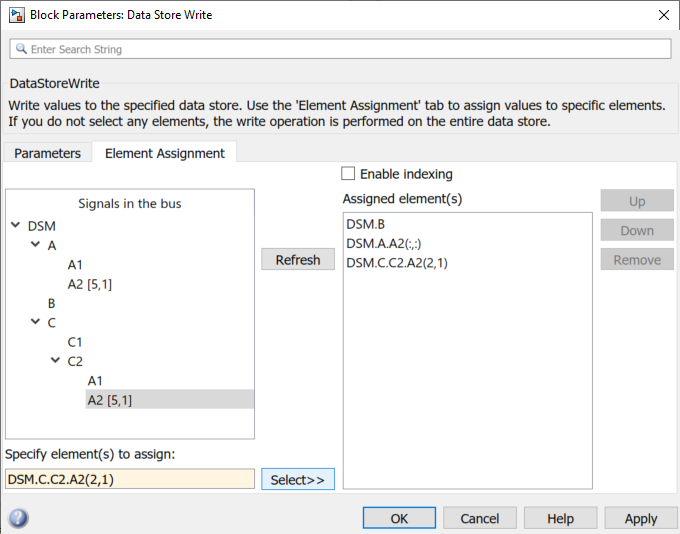Collapse the C bus node
Image resolution: width=680 pixels, height=534 pixels.
[x=35, y=322]
